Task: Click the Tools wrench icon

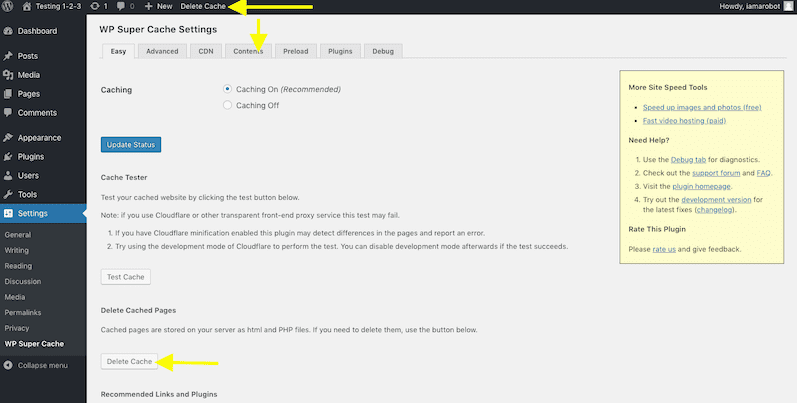Action: tap(8, 194)
